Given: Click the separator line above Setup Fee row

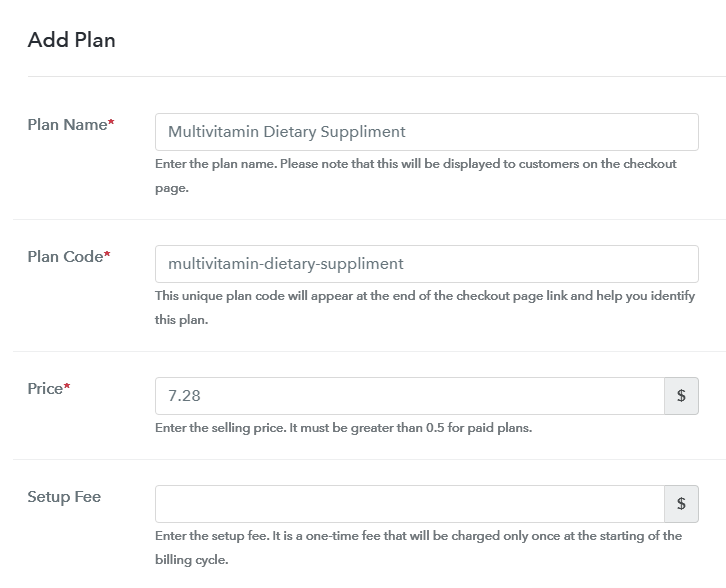Looking at the screenshot, I should point(369,459).
